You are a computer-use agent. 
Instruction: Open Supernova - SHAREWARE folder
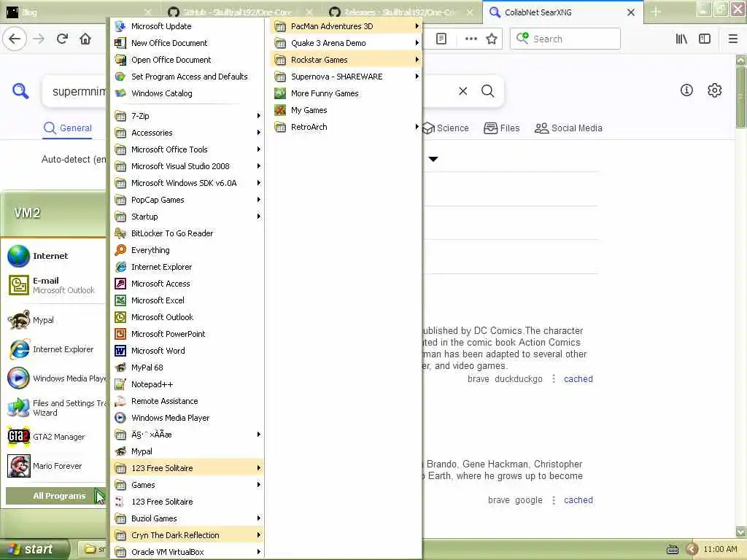coord(347,76)
